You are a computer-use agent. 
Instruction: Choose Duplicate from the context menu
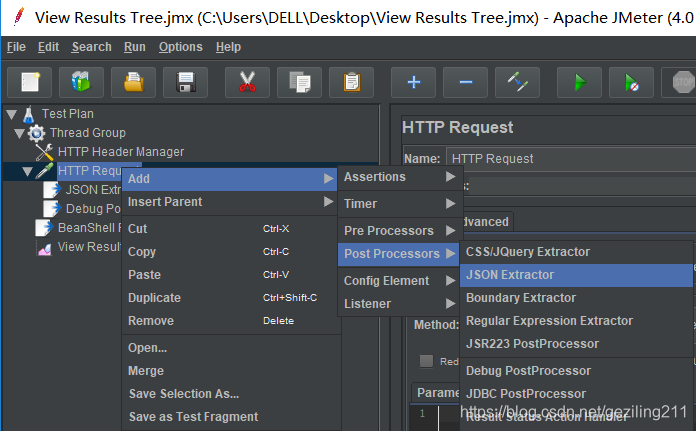(x=231, y=298)
